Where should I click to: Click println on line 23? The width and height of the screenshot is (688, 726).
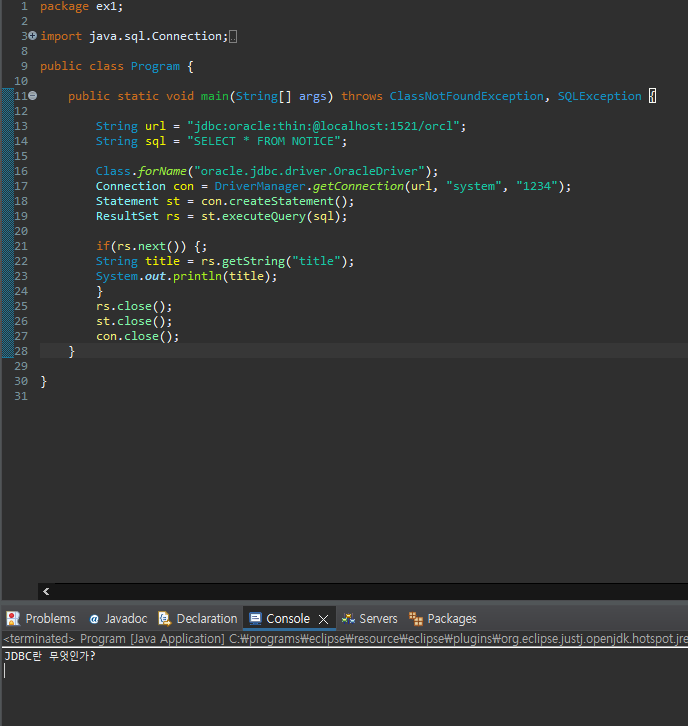click(x=197, y=276)
